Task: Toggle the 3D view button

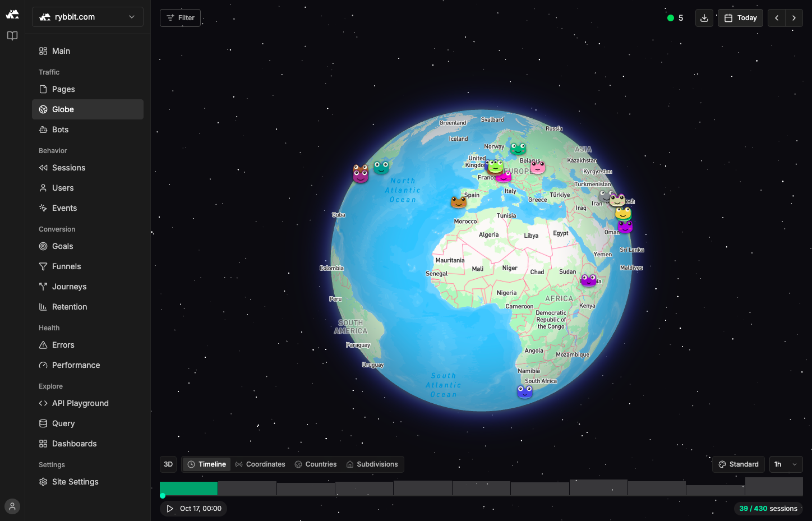Action: [x=168, y=464]
